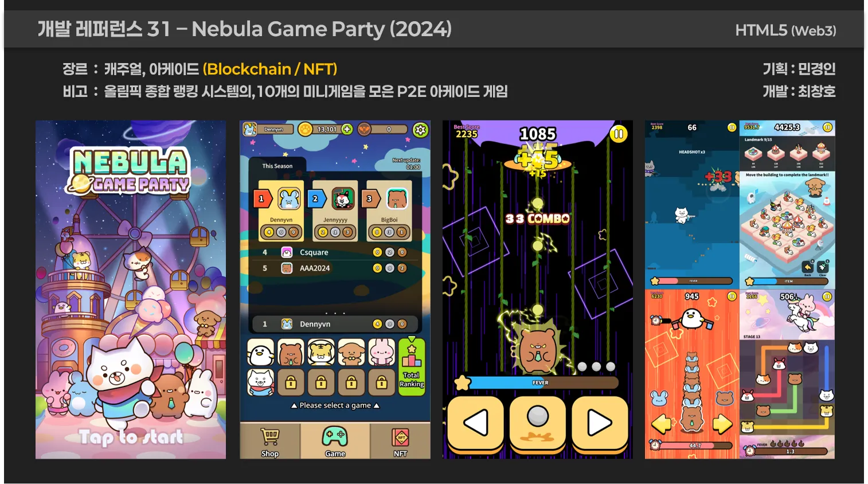
Task: Choose the pink bunny game tile
Action: 381,352
